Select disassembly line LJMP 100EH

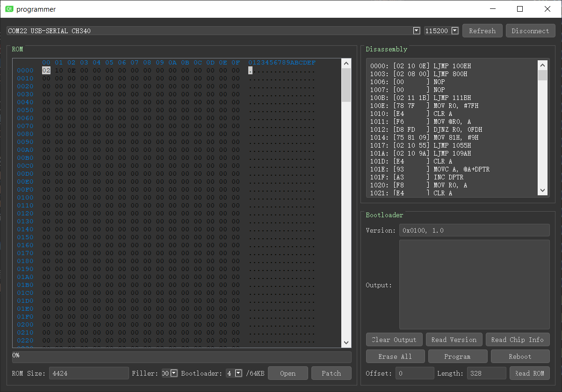pos(421,66)
